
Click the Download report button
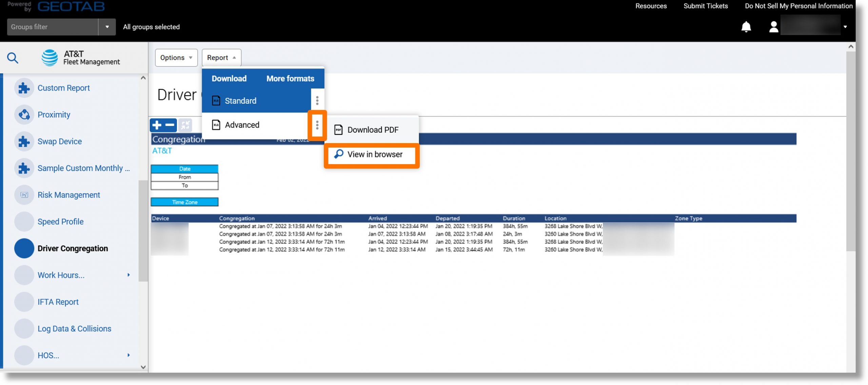click(x=229, y=78)
